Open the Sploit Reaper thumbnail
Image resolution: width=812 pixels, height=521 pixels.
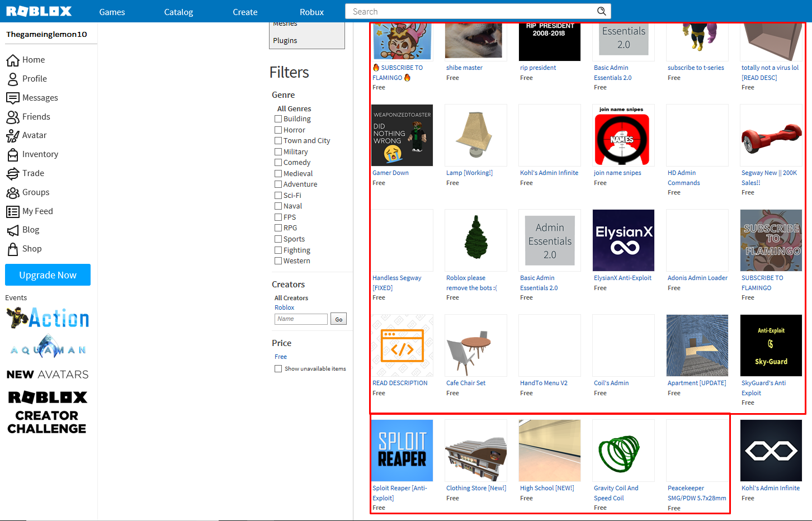[x=402, y=451]
